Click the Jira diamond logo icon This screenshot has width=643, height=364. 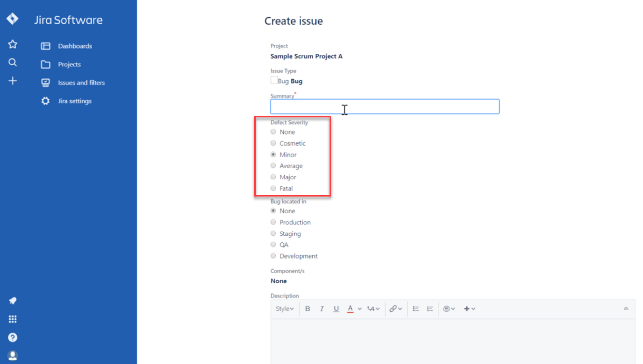click(x=12, y=19)
